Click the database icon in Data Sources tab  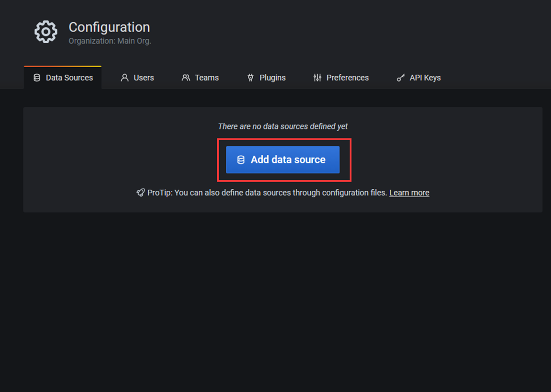pyautogui.click(x=36, y=78)
